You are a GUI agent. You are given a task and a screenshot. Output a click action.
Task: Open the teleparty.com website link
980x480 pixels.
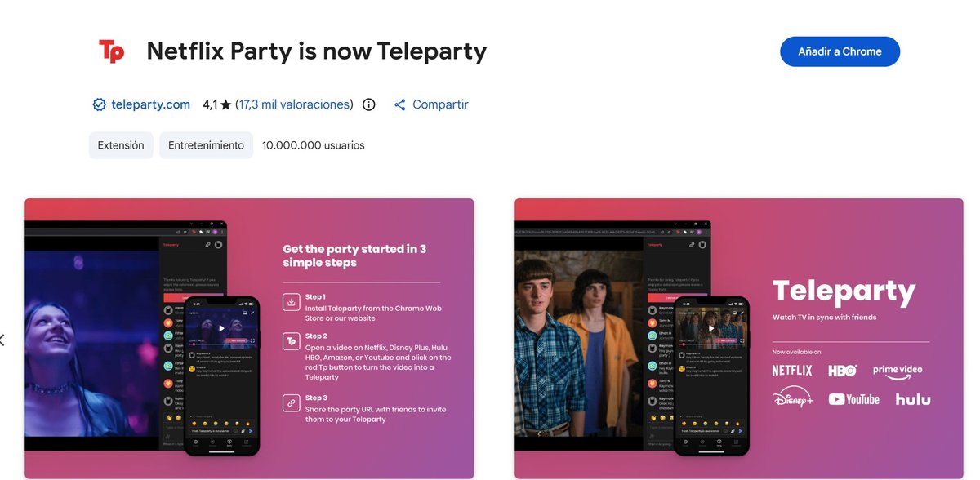click(150, 104)
